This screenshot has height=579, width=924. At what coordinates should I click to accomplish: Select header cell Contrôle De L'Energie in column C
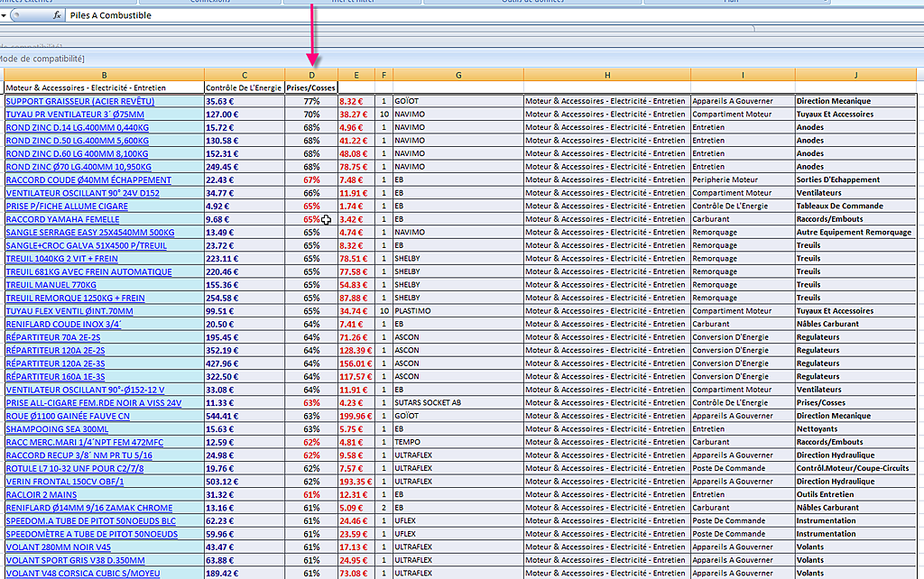(245, 87)
